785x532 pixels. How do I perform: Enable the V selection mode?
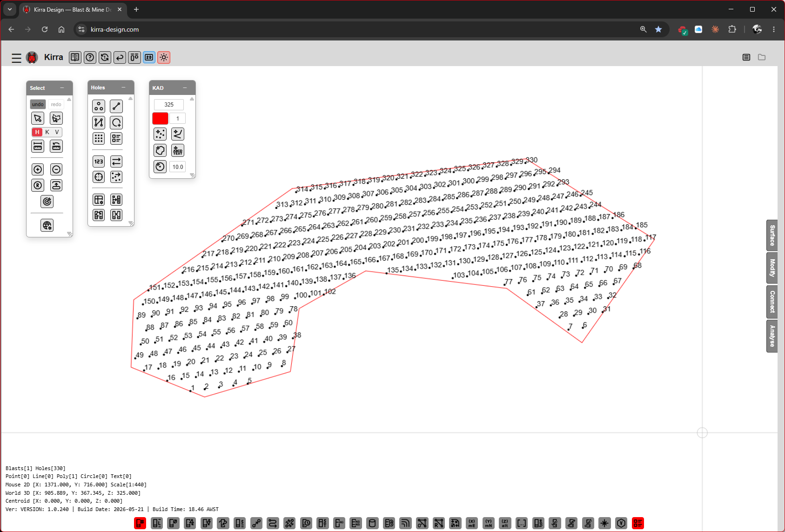[x=57, y=132]
